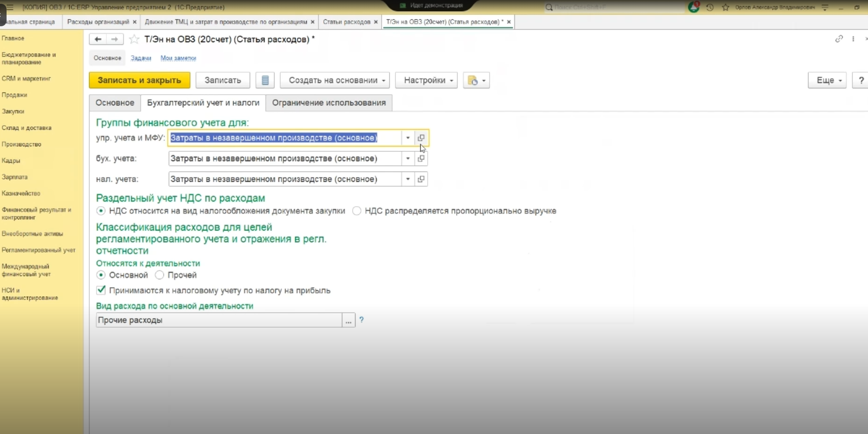868x434 pixels.
Task: Select НДС относится на вид налогообложения option
Action: pos(101,211)
